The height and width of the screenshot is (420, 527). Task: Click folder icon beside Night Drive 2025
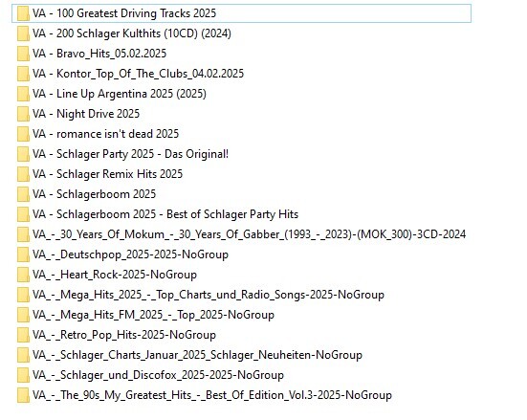pyautogui.click(x=23, y=115)
